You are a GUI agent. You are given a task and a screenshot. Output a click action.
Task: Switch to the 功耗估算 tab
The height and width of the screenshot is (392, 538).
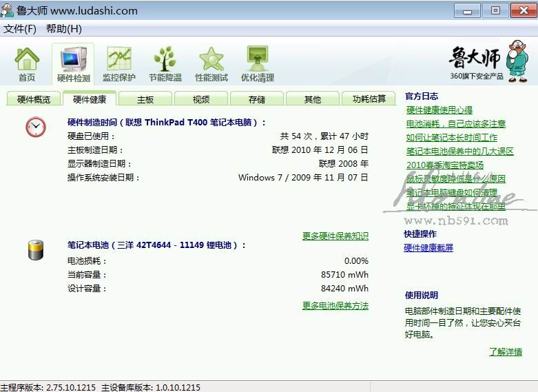(369, 99)
